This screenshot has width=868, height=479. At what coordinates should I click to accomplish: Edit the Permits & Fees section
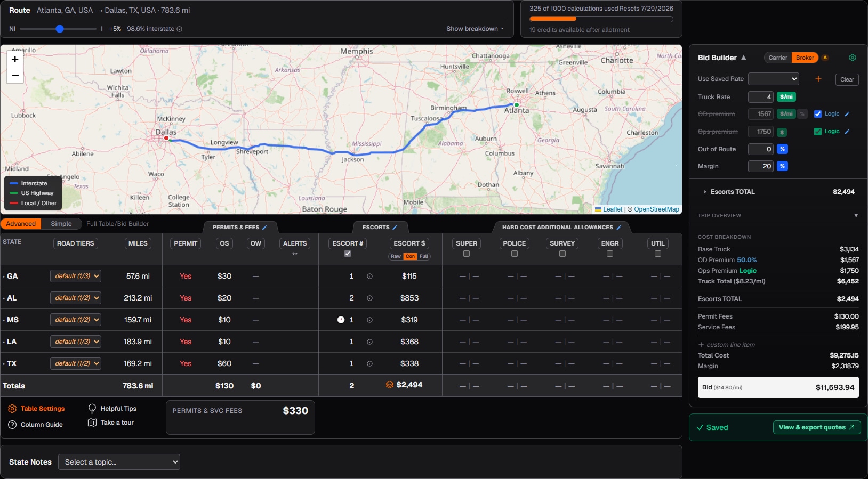[x=264, y=228]
